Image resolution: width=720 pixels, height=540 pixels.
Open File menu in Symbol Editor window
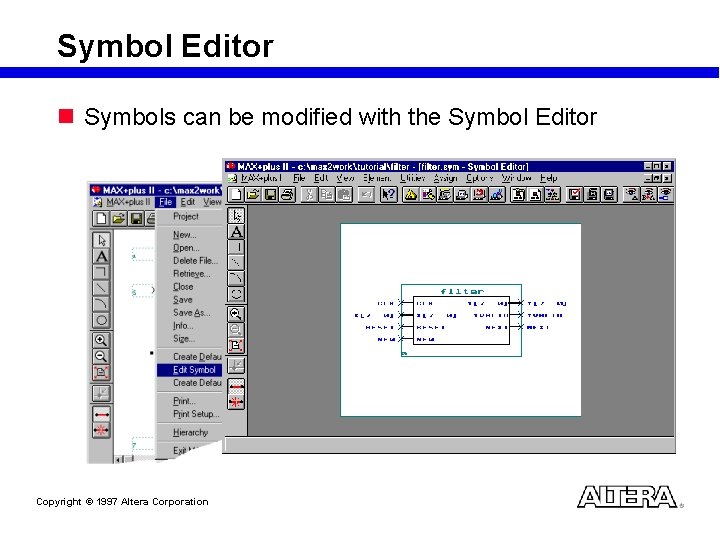[299, 178]
